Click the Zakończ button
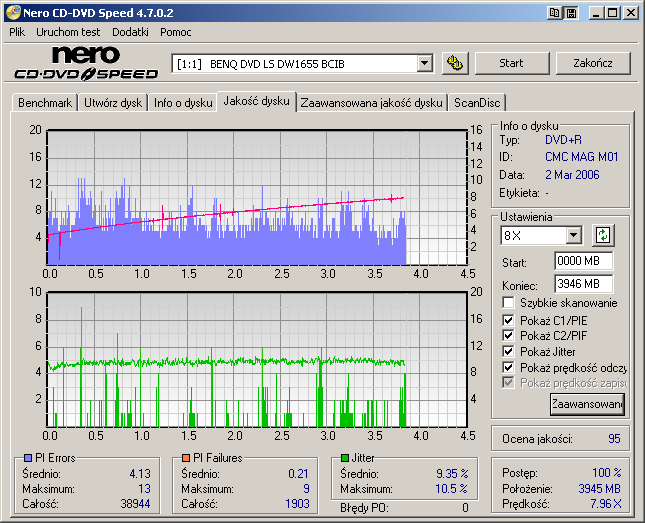The image size is (645, 523). 593,63
